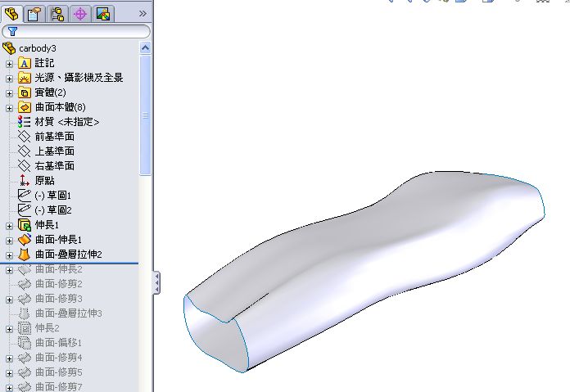The height and width of the screenshot is (392, 570).
Task: Click the (-) 草圖2 sketch icon
Action: point(25,210)
